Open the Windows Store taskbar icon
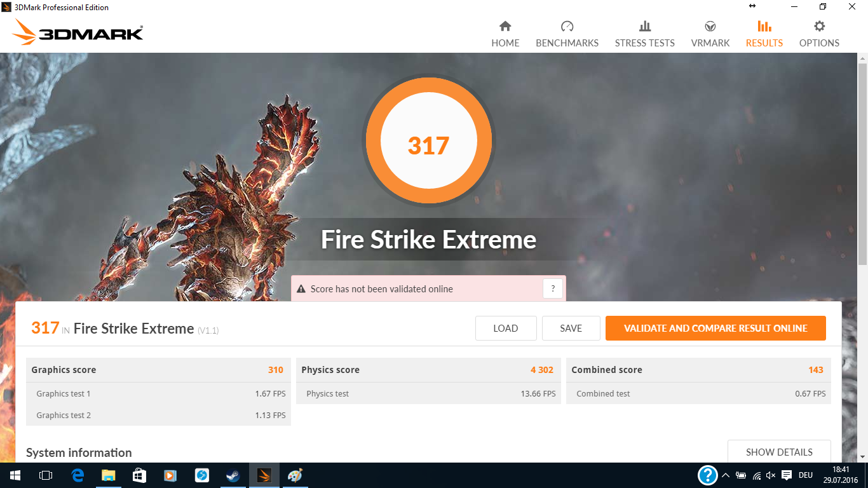The image size is (868, 488). pos(139,475)
